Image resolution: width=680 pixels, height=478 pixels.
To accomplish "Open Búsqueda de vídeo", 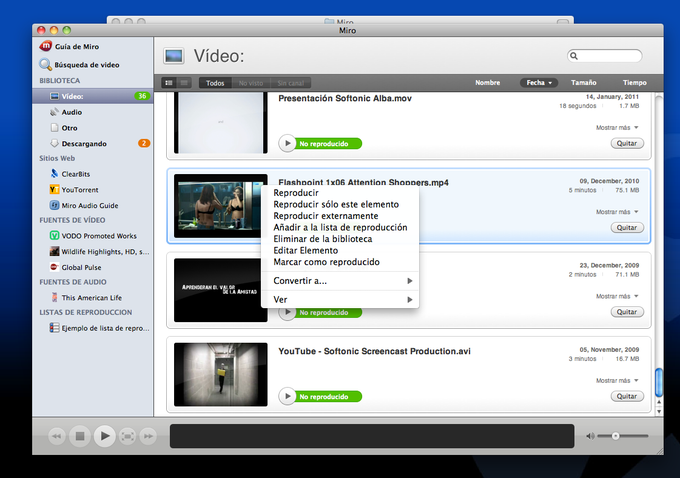I will pyautogui.click(x=79, y=65).
